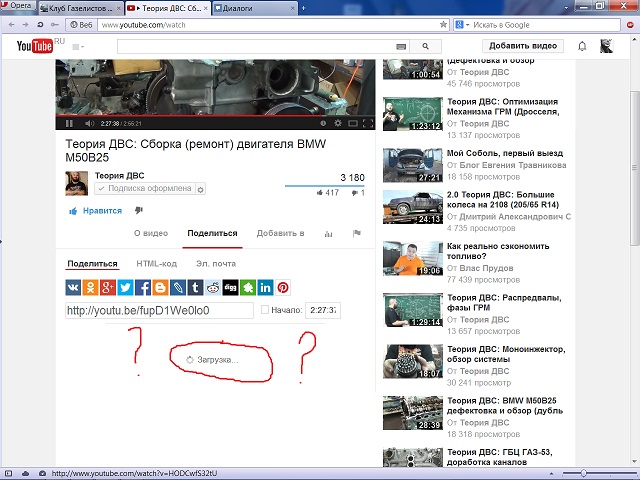Image resolution: width=640 pixels, height=480 pixels.
Task: Select the youtu.be share link field
Action: (159, 311)
